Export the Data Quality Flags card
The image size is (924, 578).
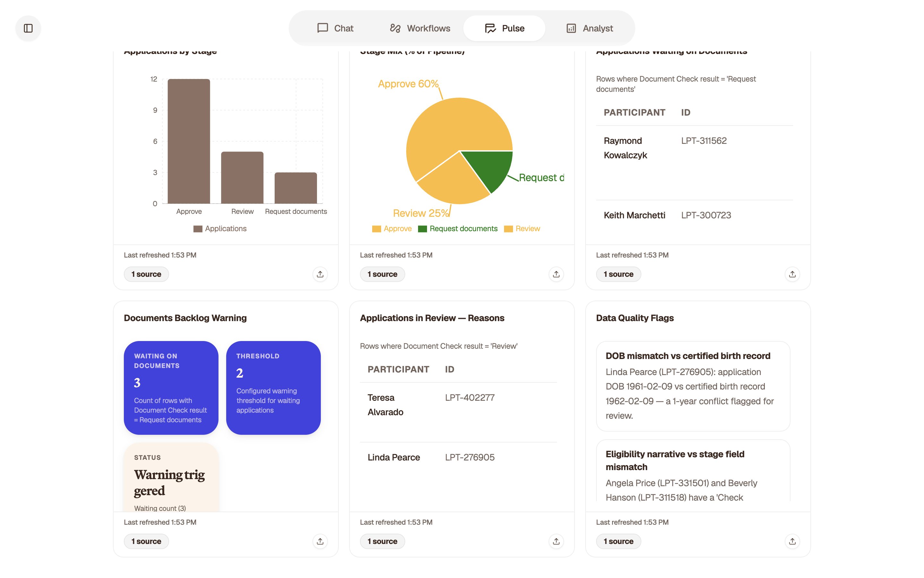(792, 541)
